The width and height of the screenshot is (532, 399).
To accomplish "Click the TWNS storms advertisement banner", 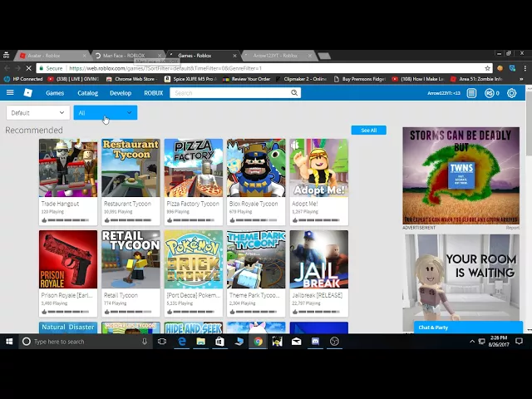I will [461, 175].
